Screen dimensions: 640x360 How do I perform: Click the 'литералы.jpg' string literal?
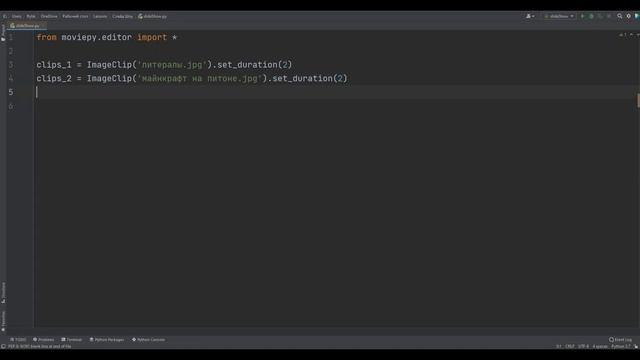(172, 65)
